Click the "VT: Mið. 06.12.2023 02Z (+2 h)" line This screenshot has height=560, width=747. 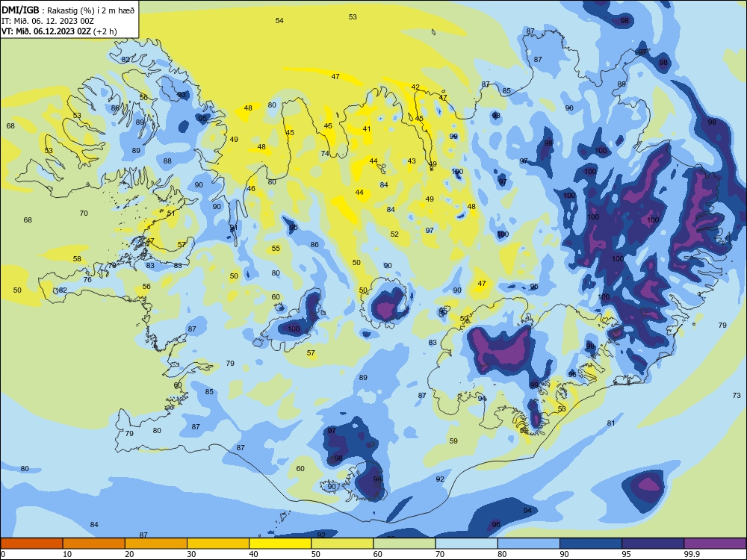(x=59, y=31)
